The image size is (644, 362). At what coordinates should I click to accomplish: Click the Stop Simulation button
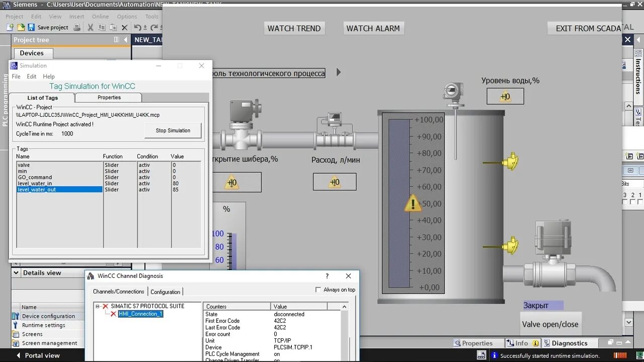tap(173, 130)
